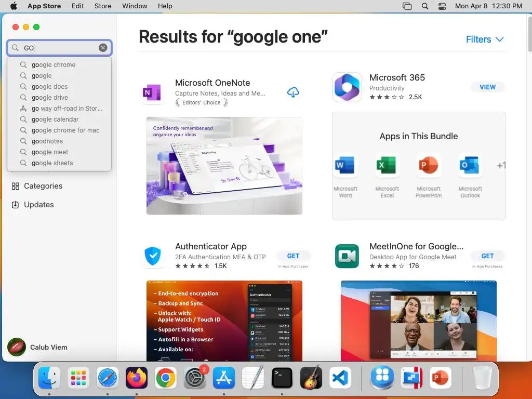Click the Microsoft OneNote app icon
532x399 pixels.
click(152, 92)
